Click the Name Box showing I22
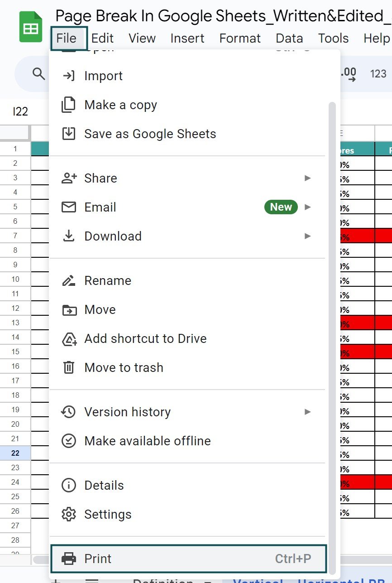This screenshot has width=392, height=583. click(x=20, y=111)
